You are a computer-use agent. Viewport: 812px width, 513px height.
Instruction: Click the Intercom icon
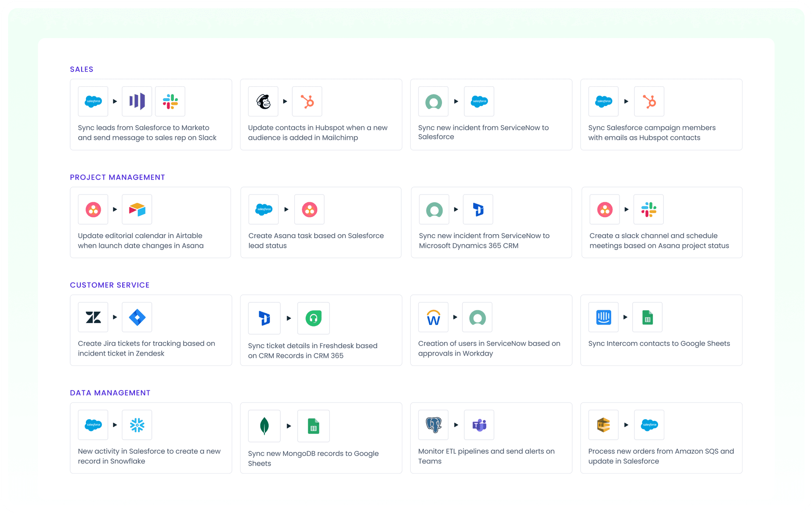pos(604,317)
